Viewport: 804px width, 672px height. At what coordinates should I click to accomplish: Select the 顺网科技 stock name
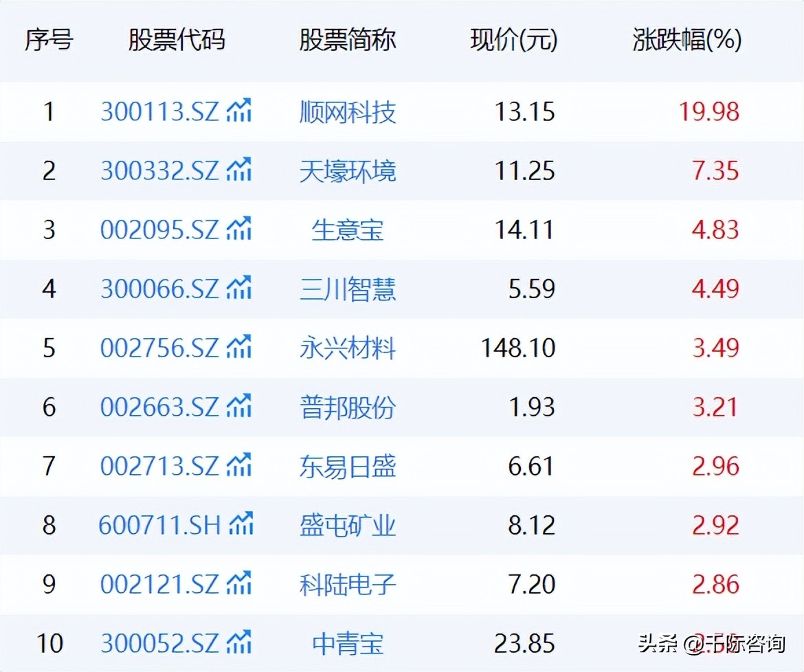pos(347,111)
